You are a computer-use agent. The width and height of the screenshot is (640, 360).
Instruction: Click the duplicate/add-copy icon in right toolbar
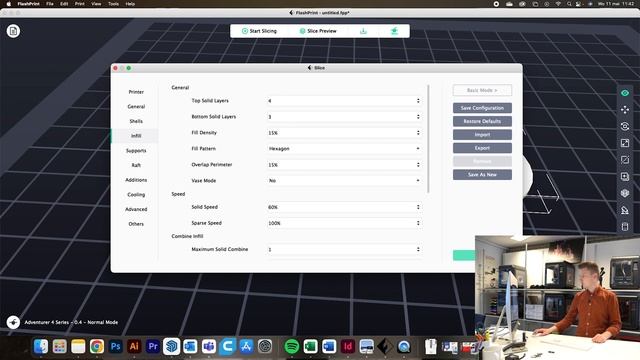point(625,177)
